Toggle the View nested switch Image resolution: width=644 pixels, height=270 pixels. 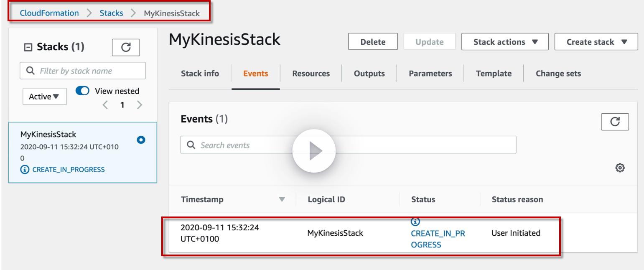[x=82, y=91]
